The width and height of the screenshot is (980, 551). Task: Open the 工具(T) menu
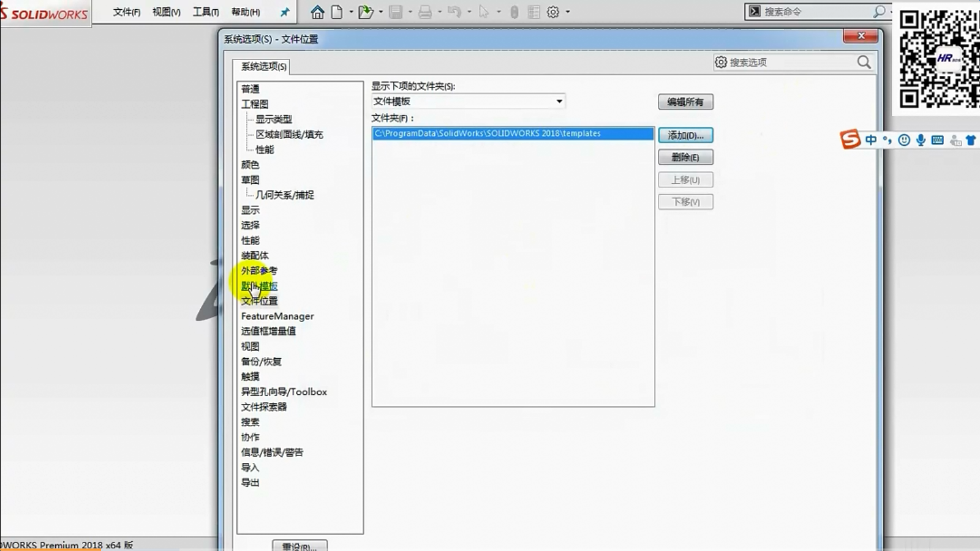206,12
